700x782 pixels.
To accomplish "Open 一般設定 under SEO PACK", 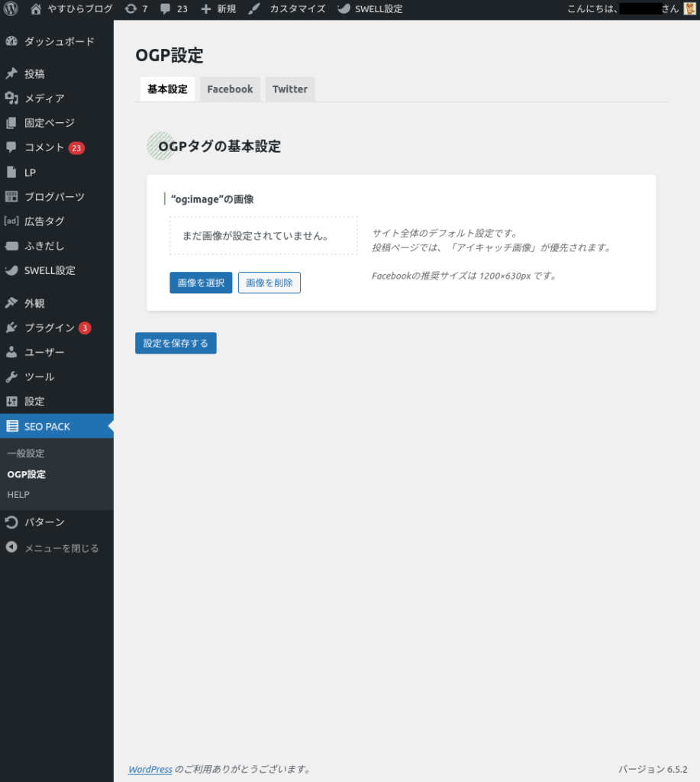I will click(x=26, y=454).
